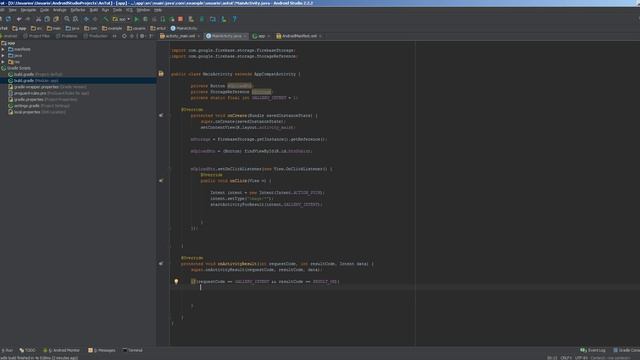Image resolution: width=640 pixels, height=360 pixels.
Task: Click the red Stop button in toolbar
Action: click(x=180, y=19)
